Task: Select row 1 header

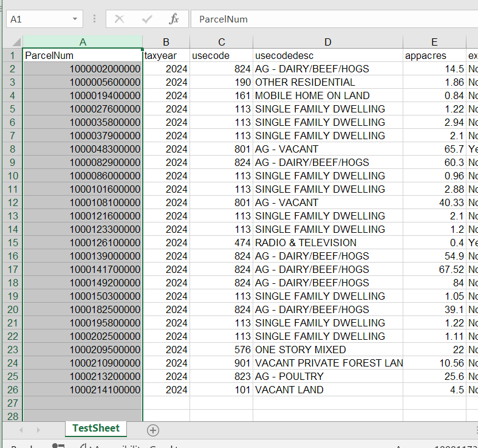Action: pyautogui.click(x=13, y=55)
